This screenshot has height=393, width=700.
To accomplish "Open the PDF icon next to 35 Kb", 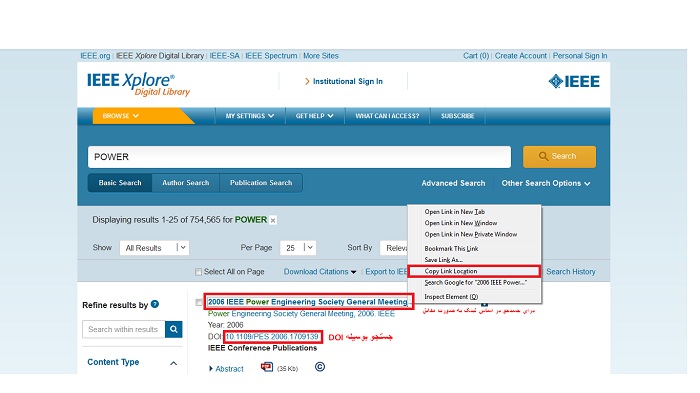I will tap(267, 367).
